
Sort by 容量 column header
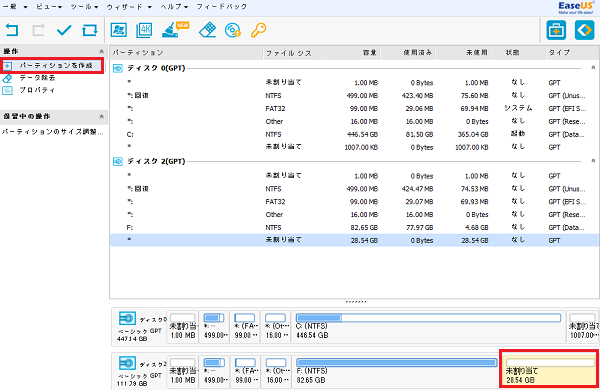[x=353, y=53]
